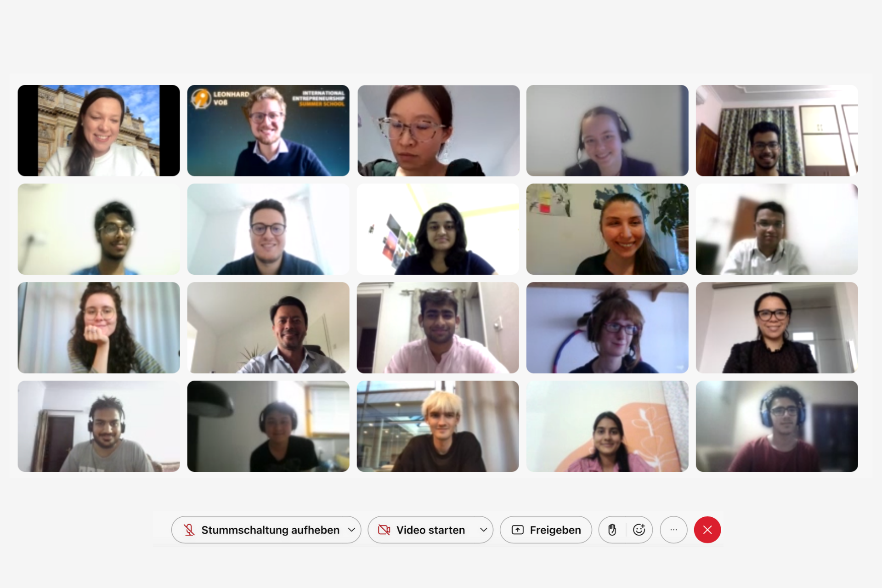Select the tile with the patterned curtains

[x=777, y=130]
